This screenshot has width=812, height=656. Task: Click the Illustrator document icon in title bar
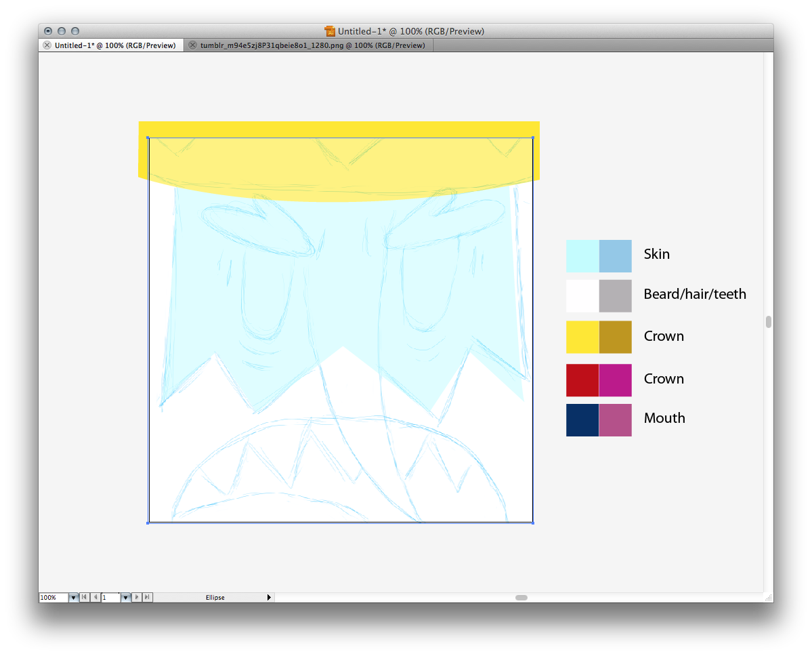coord(330,31)
